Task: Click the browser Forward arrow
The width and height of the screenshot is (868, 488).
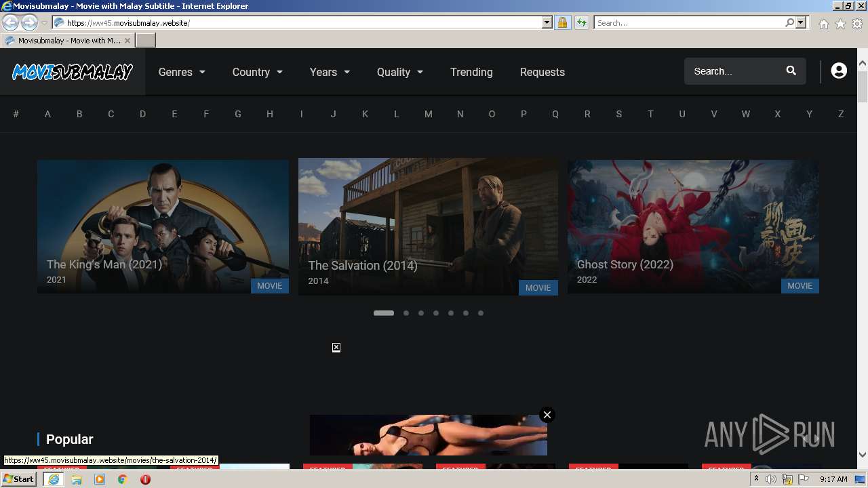Action: 29,22
